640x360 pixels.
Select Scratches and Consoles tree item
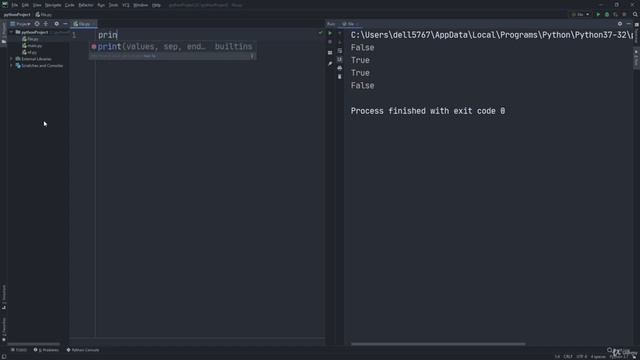point(40,65)
